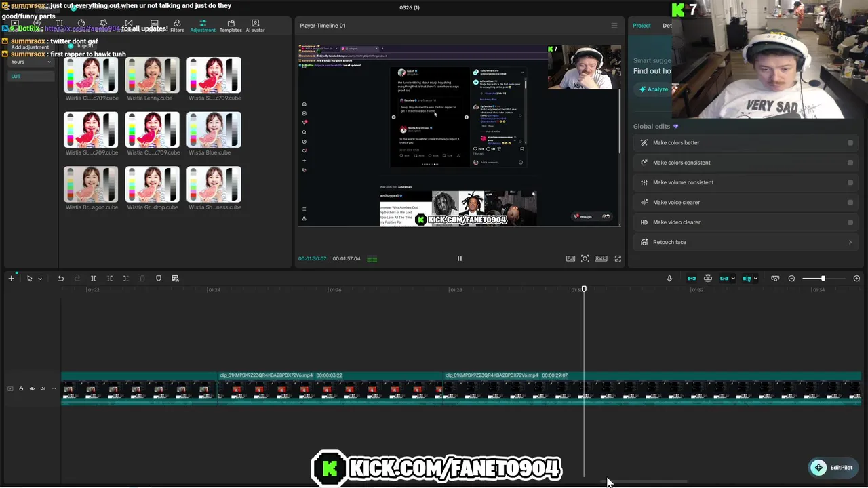Image resolution: width=868 pixels, height=488 pixels.
Task: Click the Wistia Br...agon.cube label
Action: click(x=92, y=207)
